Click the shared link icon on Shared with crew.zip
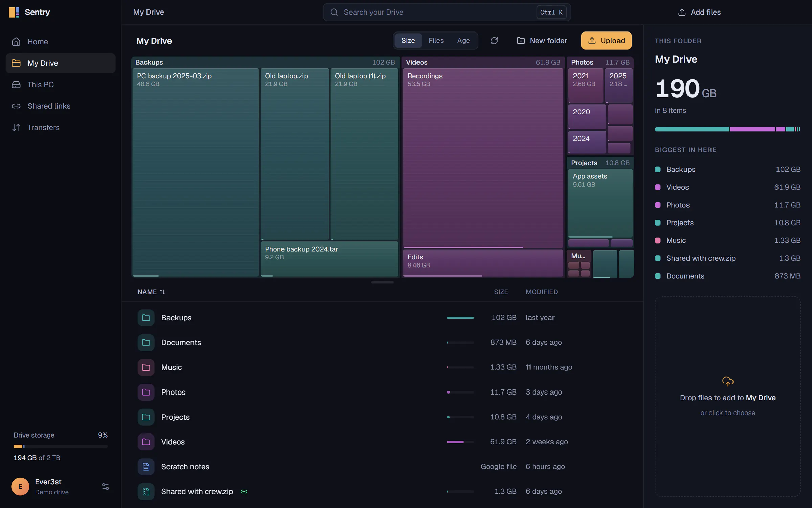Viewport: 812px width, 508px height. pos(244,491)
